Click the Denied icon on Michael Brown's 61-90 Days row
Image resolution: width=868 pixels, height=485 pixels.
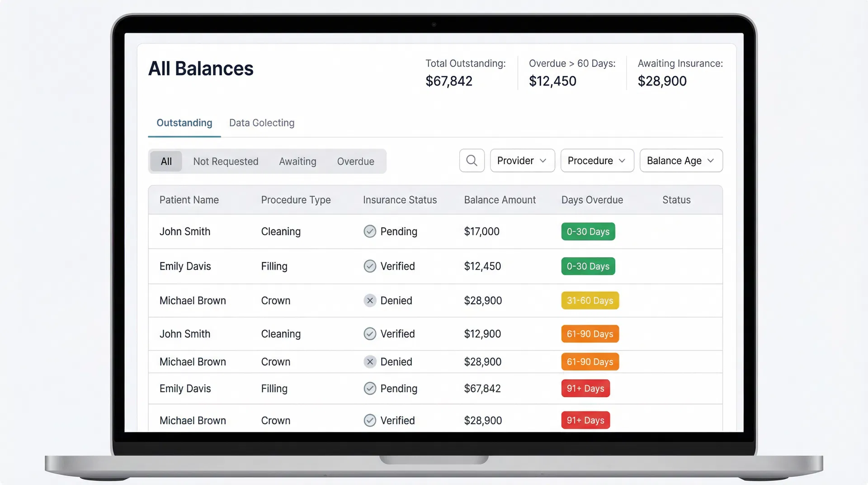tap(370, 361)
